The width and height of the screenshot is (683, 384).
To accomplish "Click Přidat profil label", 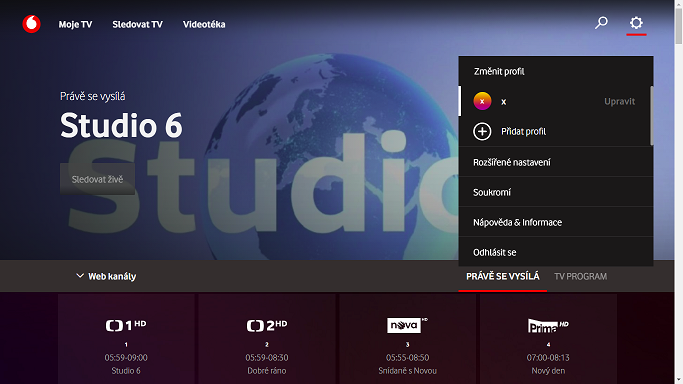I will [523, 131].
